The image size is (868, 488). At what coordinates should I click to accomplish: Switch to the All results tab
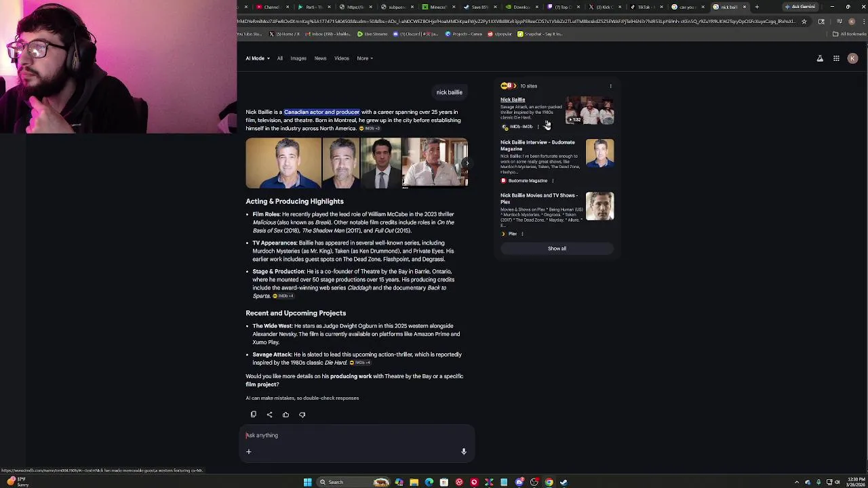coord(279,58)
